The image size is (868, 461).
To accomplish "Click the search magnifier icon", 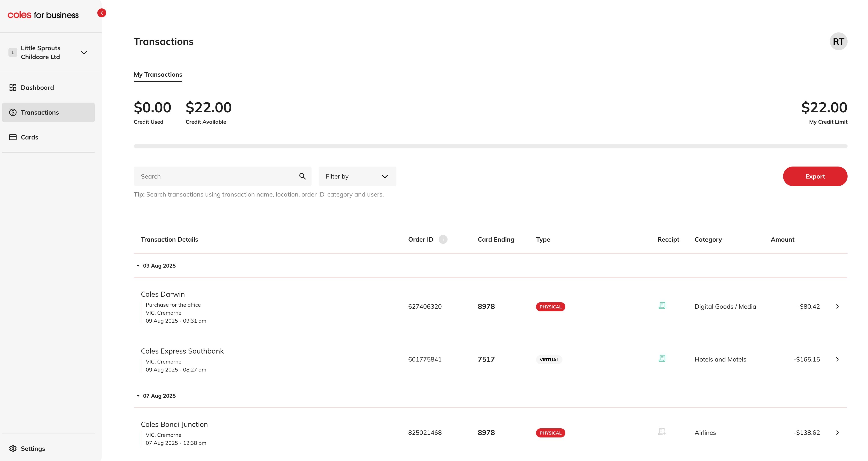I will click(x=302, y=176).
